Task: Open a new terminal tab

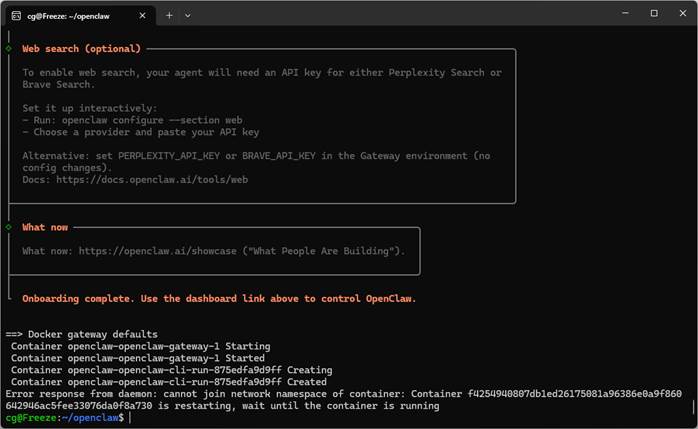Action: coord(169,15)
